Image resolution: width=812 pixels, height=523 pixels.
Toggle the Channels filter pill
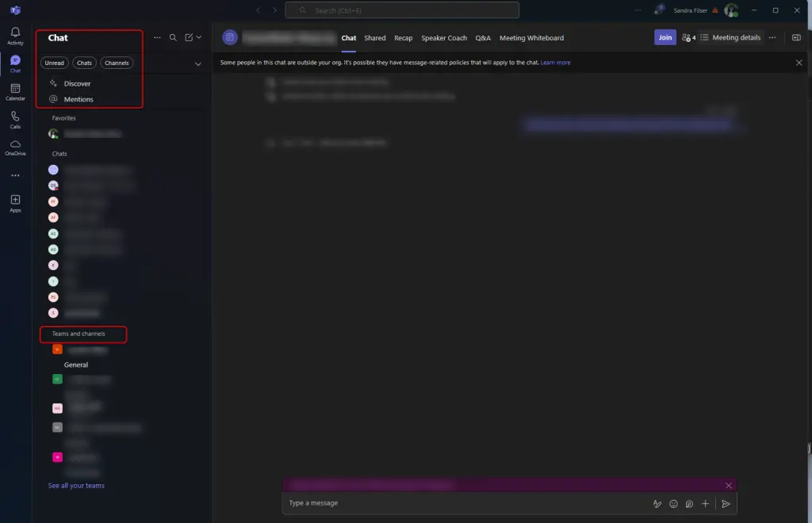[117, 63]
